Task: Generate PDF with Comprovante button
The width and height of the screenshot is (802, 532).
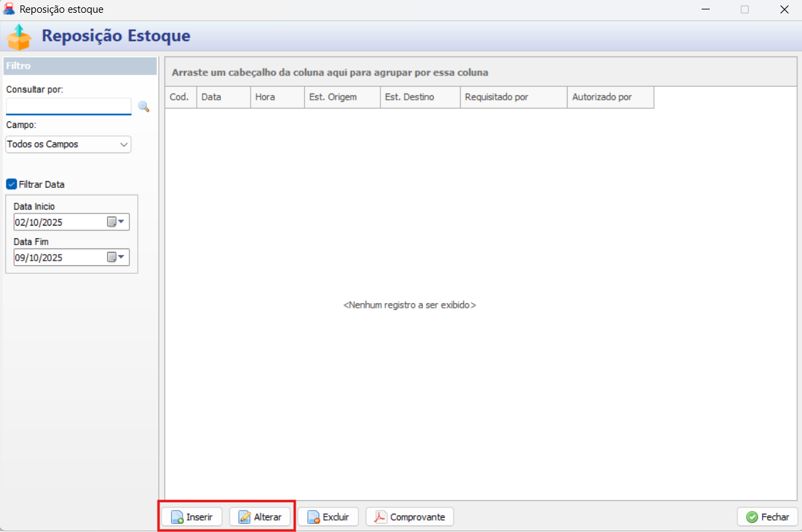Action: coord(409,517)
